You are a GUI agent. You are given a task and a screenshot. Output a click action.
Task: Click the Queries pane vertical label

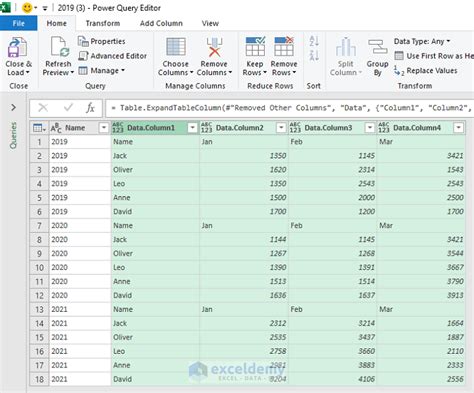point(13,135)
